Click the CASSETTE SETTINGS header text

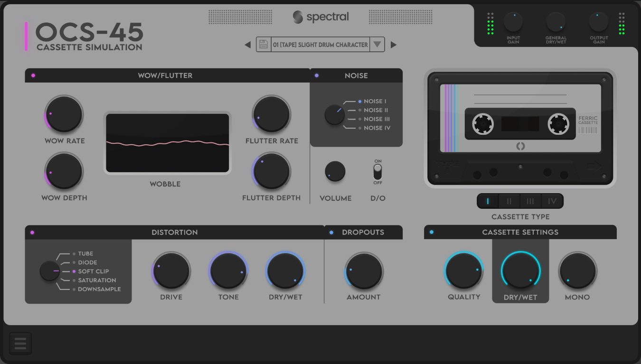520,232
